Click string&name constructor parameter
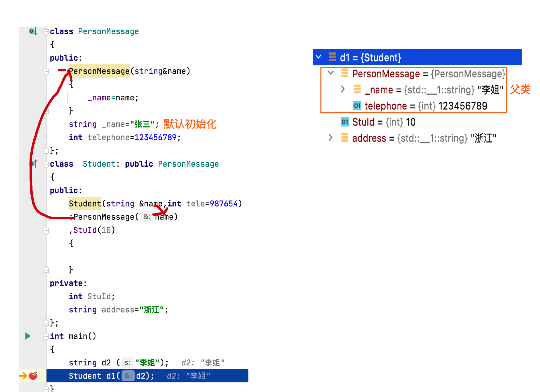This screenshot has width=540, height=392. coord(160,71)
